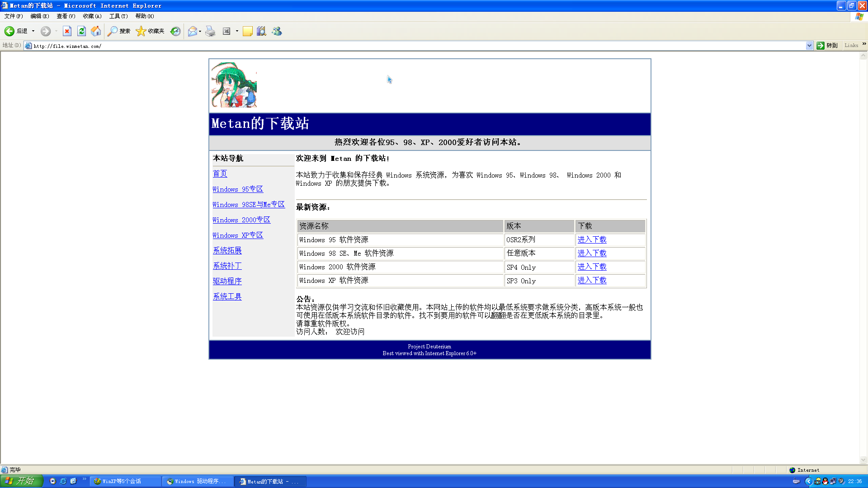Open the 收藏(A) menu
Image resolution: width=868 pixels, height=488 pixels.
pyautogui.click(x=92, y=16)
